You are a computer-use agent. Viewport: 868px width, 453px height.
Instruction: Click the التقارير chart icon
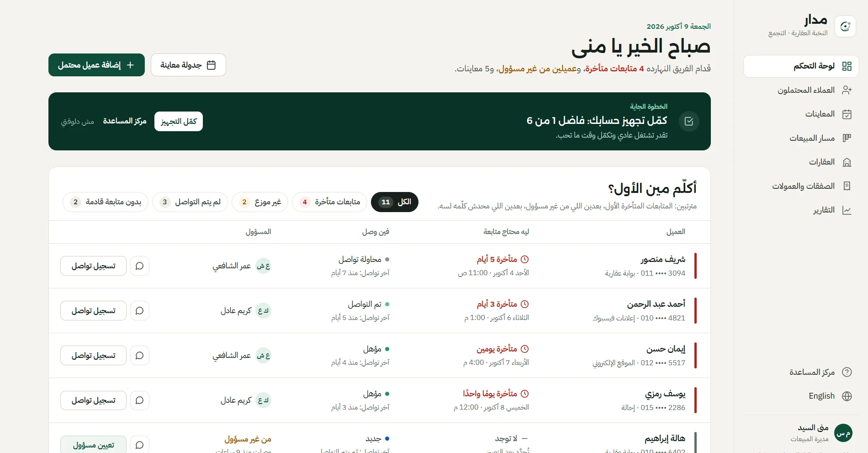tap(847, 210)
